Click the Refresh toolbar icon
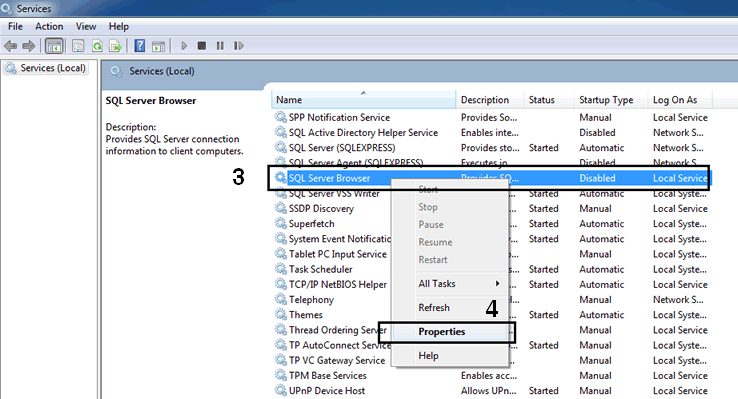This screenshot has height=399, width=738. coord(97,46)
